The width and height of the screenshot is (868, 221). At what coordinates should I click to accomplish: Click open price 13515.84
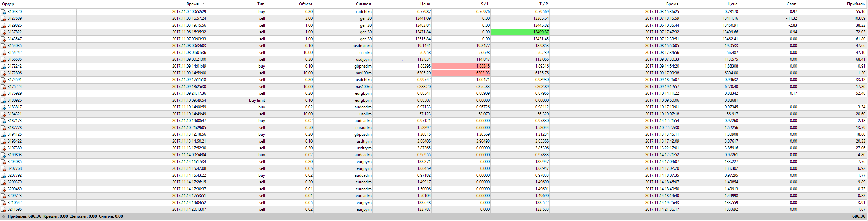(423, 39)
